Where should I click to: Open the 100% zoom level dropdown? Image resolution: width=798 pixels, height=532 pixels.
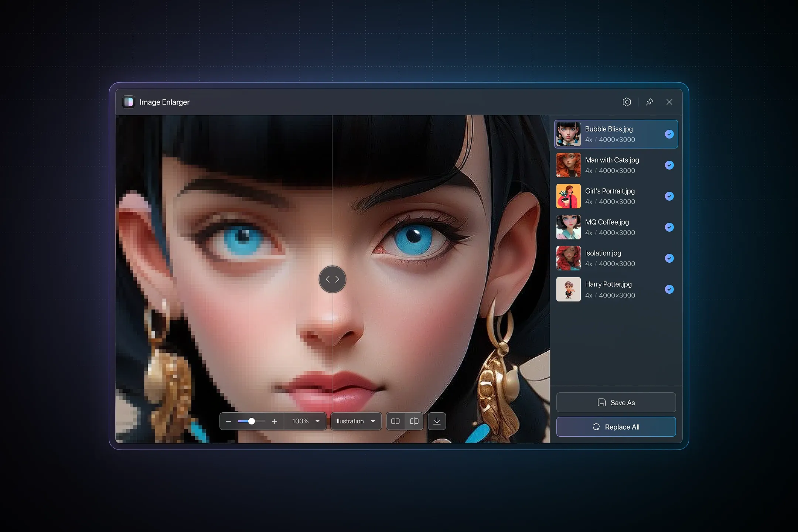click(306, 421)
